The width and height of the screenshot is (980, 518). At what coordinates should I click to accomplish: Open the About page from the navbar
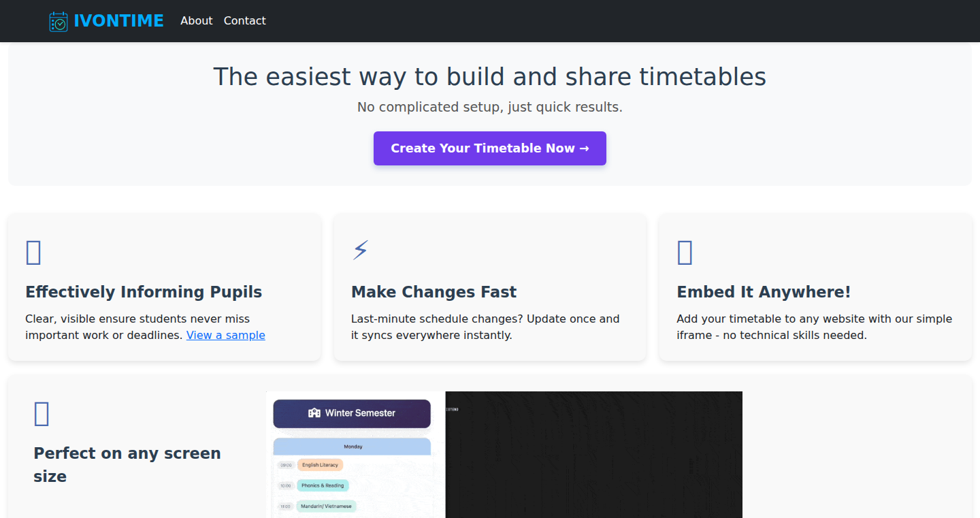[197, 21]
